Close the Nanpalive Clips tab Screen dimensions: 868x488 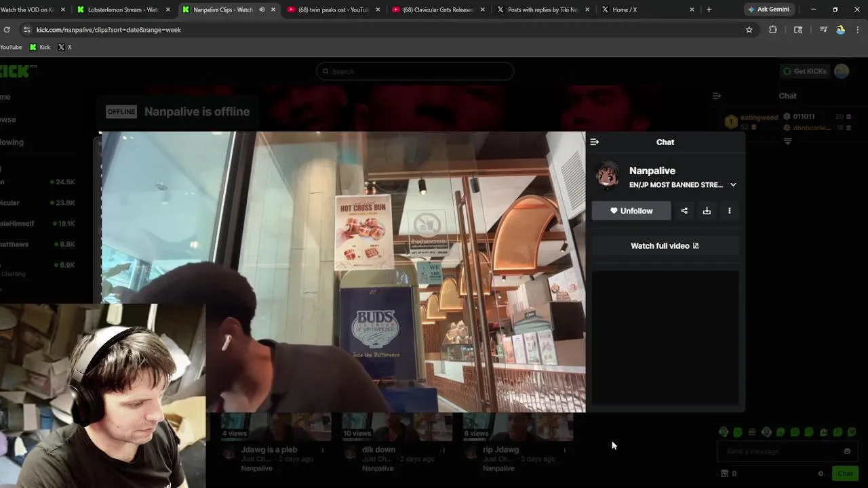pos(273,9)
